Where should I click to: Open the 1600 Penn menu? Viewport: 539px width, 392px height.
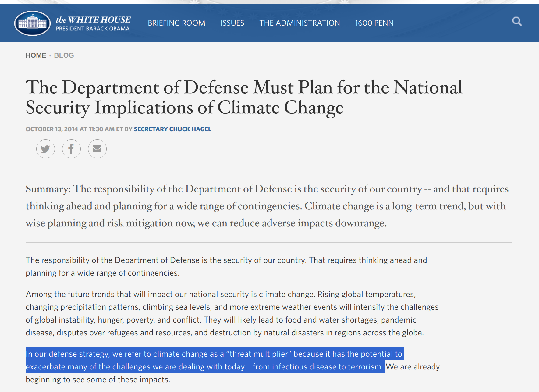374,23
